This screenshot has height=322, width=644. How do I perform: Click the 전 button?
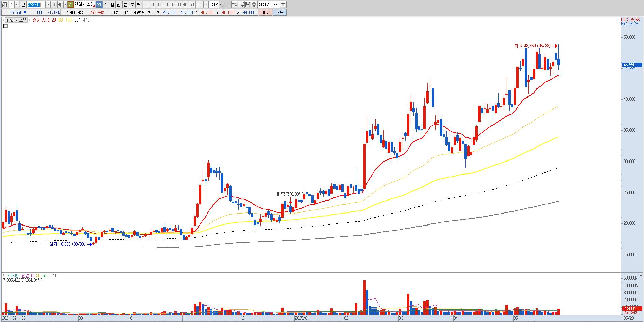(23, 4)
